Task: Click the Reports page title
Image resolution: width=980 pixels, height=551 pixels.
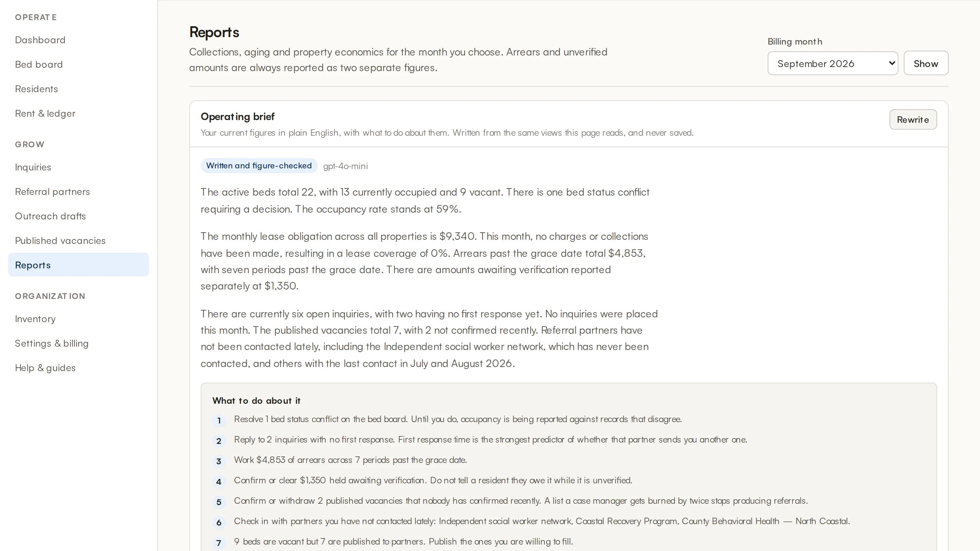Action: click(x=214, y=32)
